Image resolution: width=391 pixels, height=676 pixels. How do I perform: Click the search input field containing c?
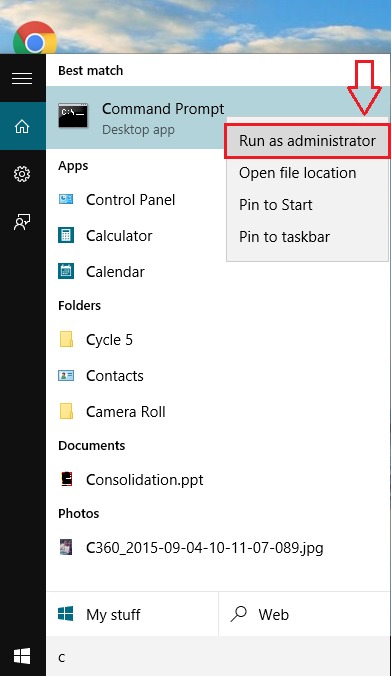point(218,657)
